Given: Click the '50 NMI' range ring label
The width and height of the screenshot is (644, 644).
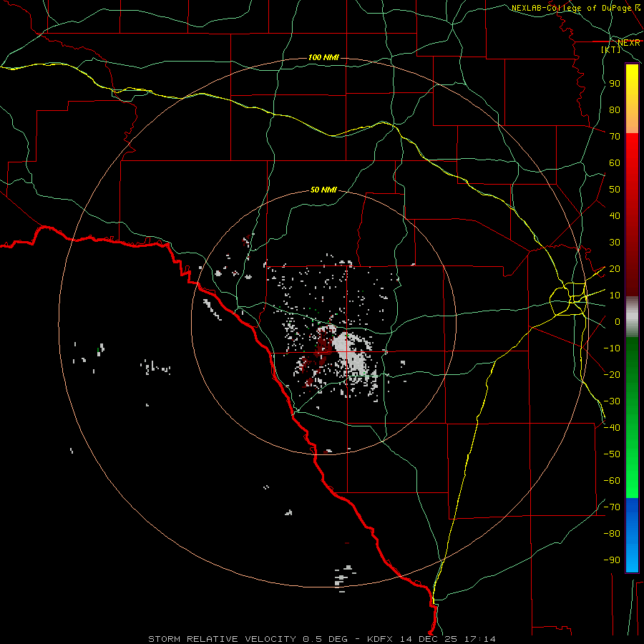Looking at the screenshot, I should (323, 190).
